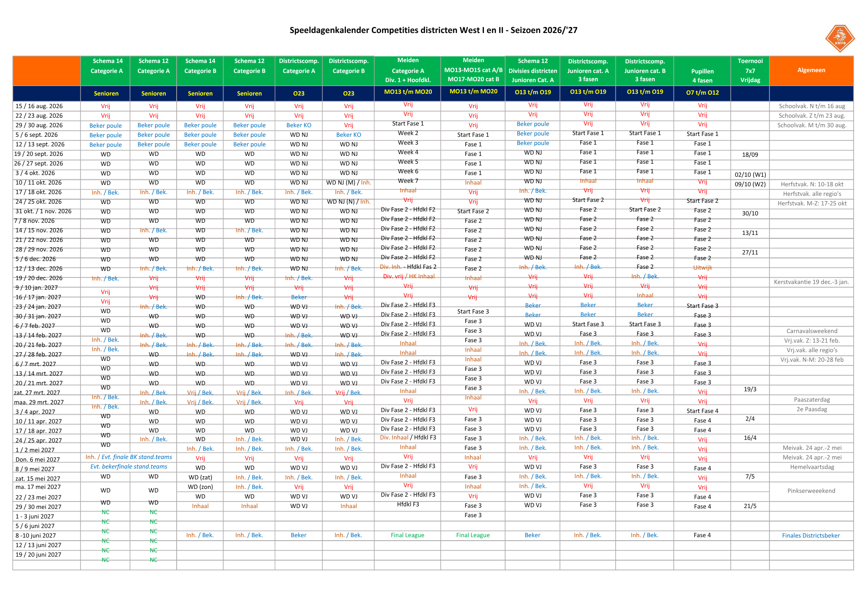Click the Uitwijk cell in Pupillen column
The height and width of the screenshot is (614, 868).
(702, 267)
